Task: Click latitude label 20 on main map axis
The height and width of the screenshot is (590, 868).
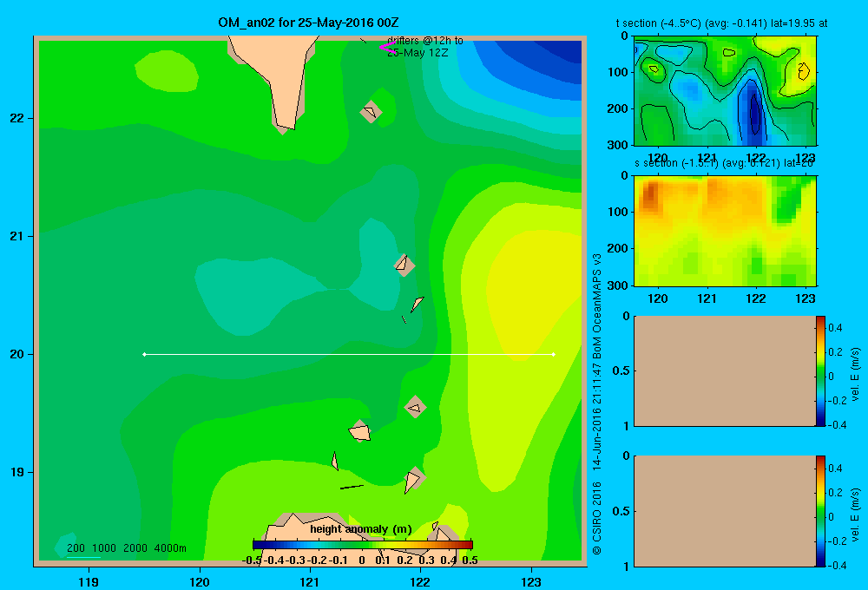Action: [17, 354]
